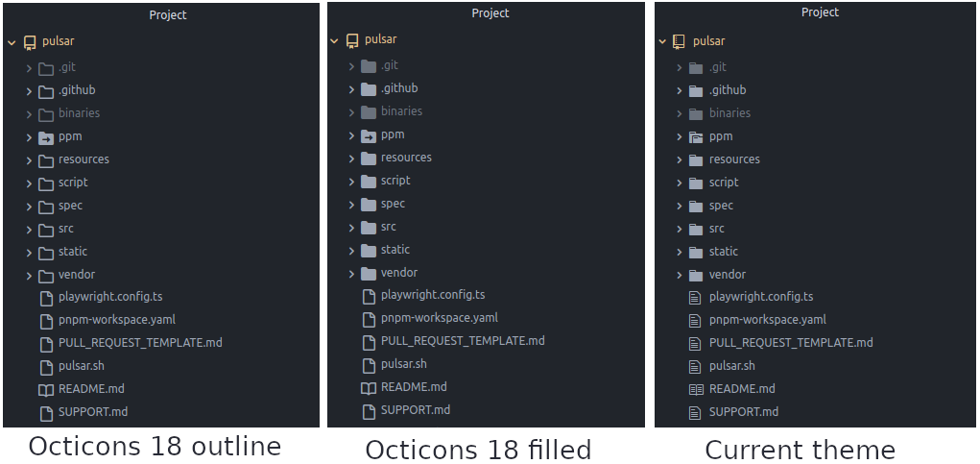Click the .github folder icon in the filled panel
Viewport: 980px width, 464px height.
coord(369,89)
